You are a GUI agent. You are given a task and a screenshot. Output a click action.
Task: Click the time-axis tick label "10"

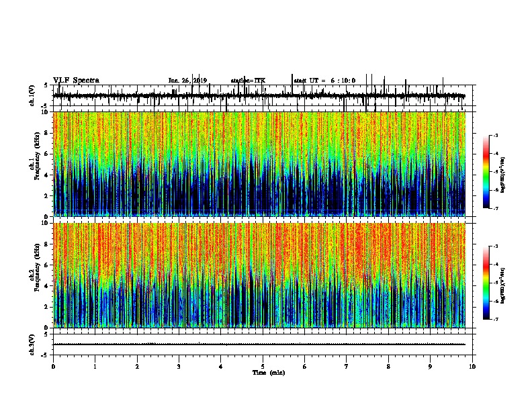pyautogui.click(x=472, y=367)
